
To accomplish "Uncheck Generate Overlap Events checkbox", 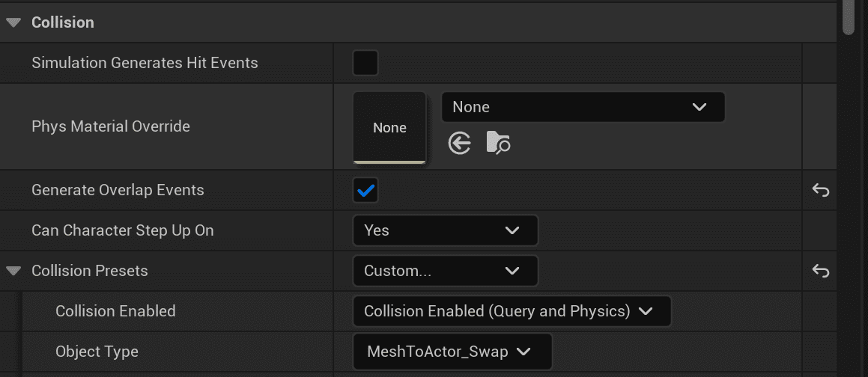I will tap(366, 190).
